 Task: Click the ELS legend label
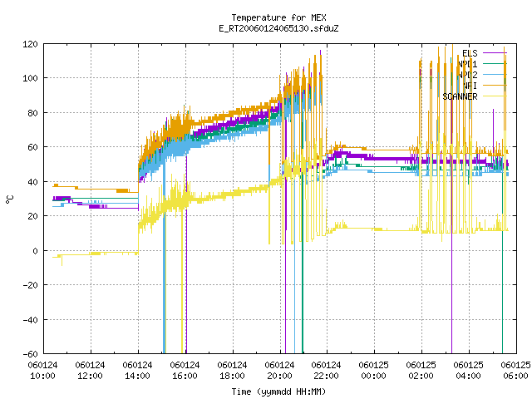[x=470, y=53]
